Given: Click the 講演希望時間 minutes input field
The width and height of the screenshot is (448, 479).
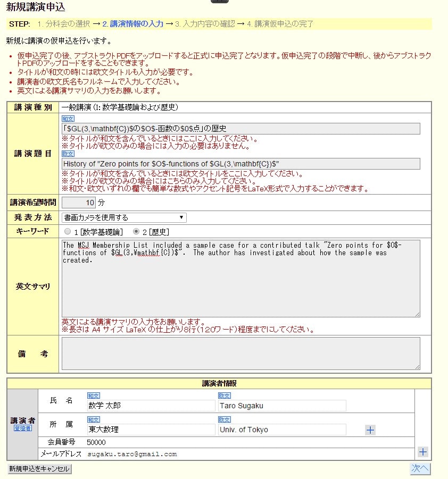Looking at the screenshot, I should [79, 203].
